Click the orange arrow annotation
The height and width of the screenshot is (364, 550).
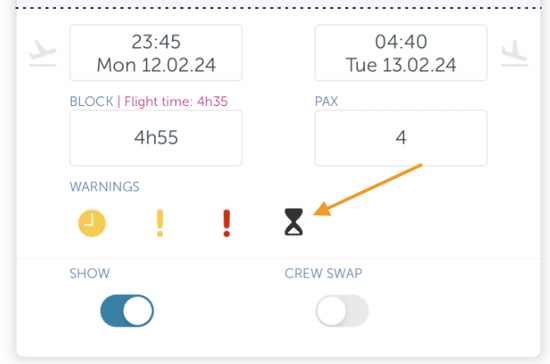click(368, 189)
